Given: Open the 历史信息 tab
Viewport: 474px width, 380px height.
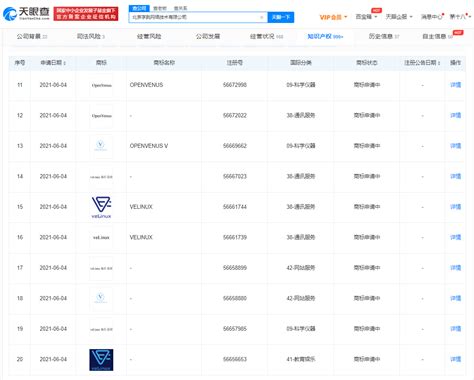Looking at the screenshot, I should coord(384,36).
